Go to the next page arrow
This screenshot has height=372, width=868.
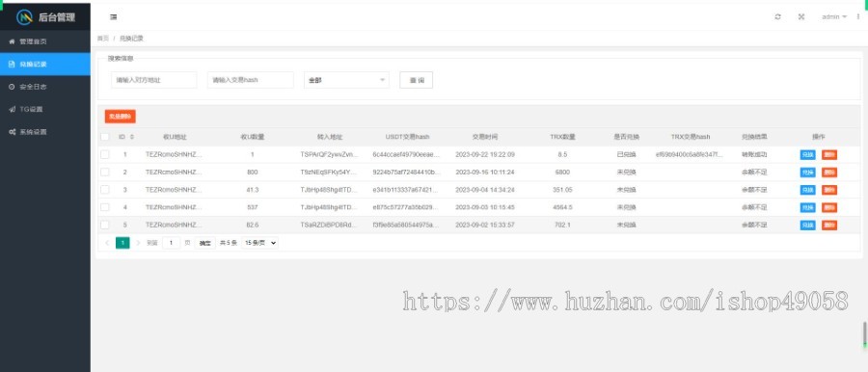click(x=138, y=243)
